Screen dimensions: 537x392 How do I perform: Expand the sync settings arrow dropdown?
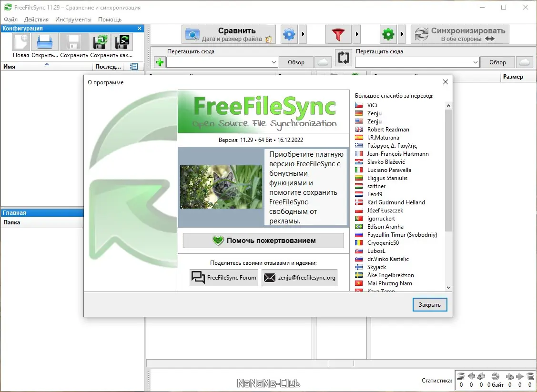pyautogui.click(x=402, y=34)
